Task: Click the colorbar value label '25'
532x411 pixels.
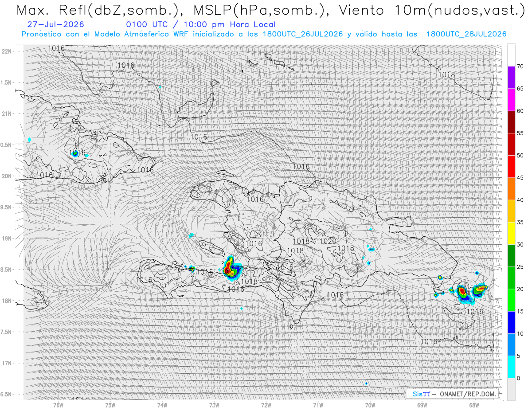Action: tap(520, 267)
